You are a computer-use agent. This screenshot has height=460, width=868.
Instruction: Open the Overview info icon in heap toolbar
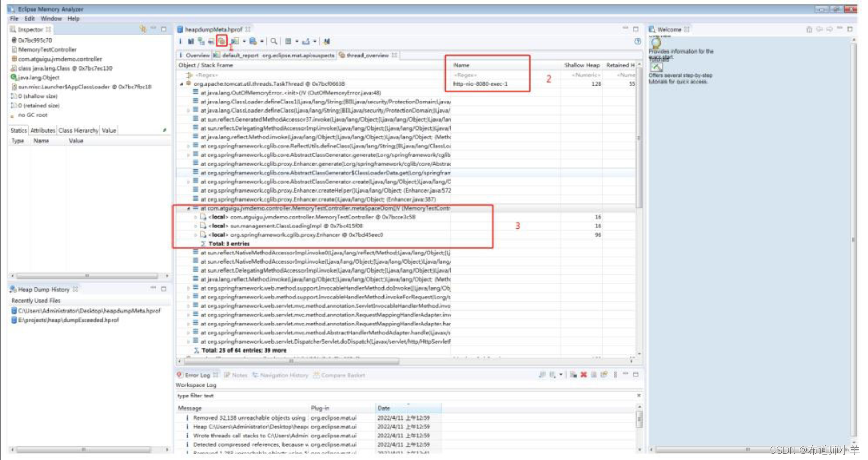[x=180, y=41]
